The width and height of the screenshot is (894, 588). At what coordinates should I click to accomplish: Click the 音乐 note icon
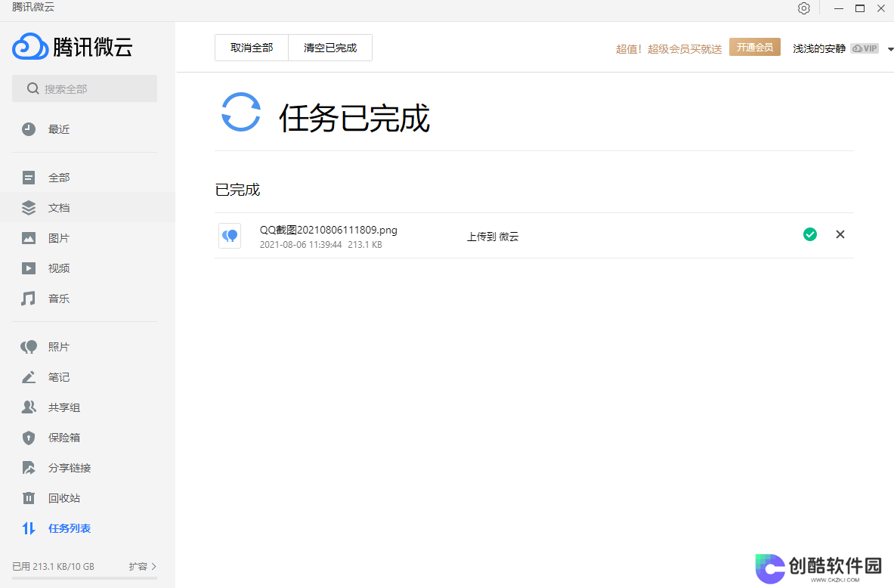point(29,299)
